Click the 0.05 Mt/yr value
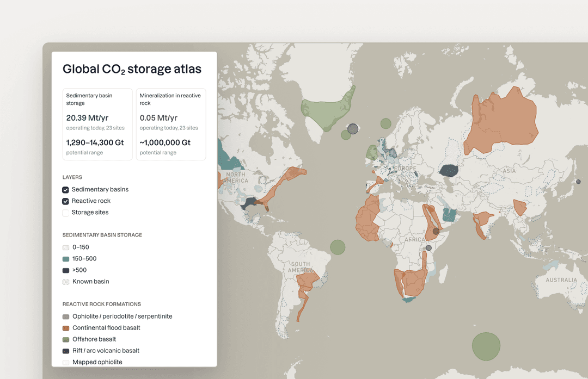 point(158,118)
